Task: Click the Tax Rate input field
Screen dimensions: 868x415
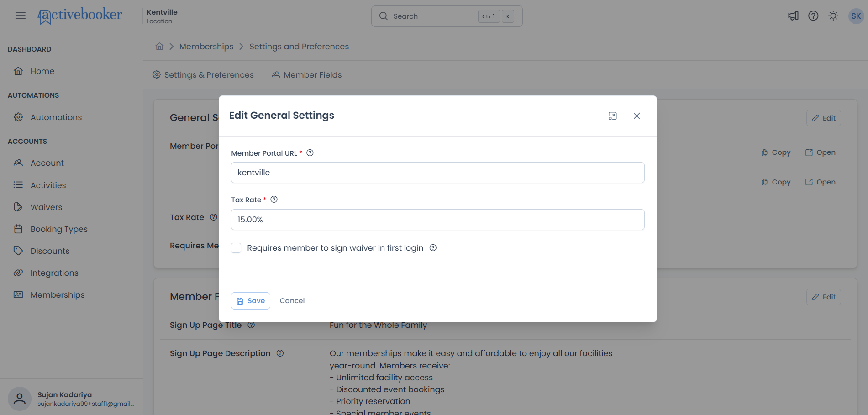Action: pyautogui.click(x=437, y=220)
